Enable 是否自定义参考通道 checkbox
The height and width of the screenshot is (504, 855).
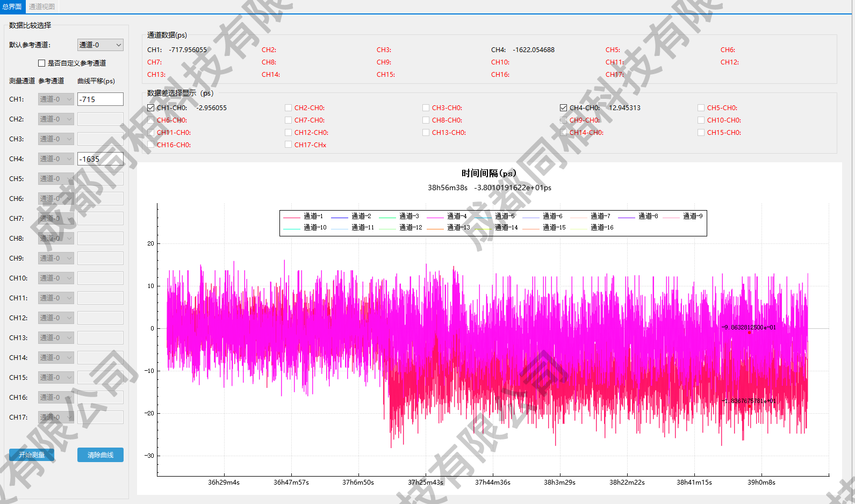(x=42, y=63)
